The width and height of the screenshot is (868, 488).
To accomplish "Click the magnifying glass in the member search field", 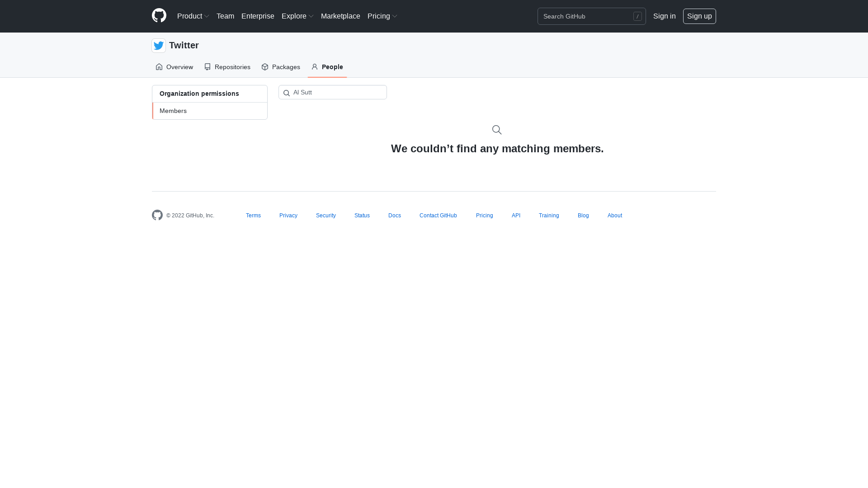I will (287, 93).
